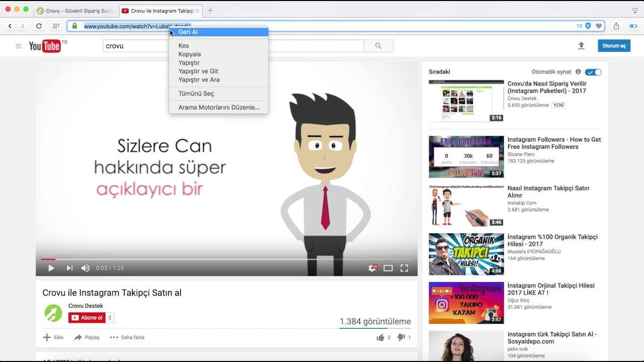Go to the YouTube home logo
Image resolution: width=644 pixels, height=362 pixels.
point(45,46)
